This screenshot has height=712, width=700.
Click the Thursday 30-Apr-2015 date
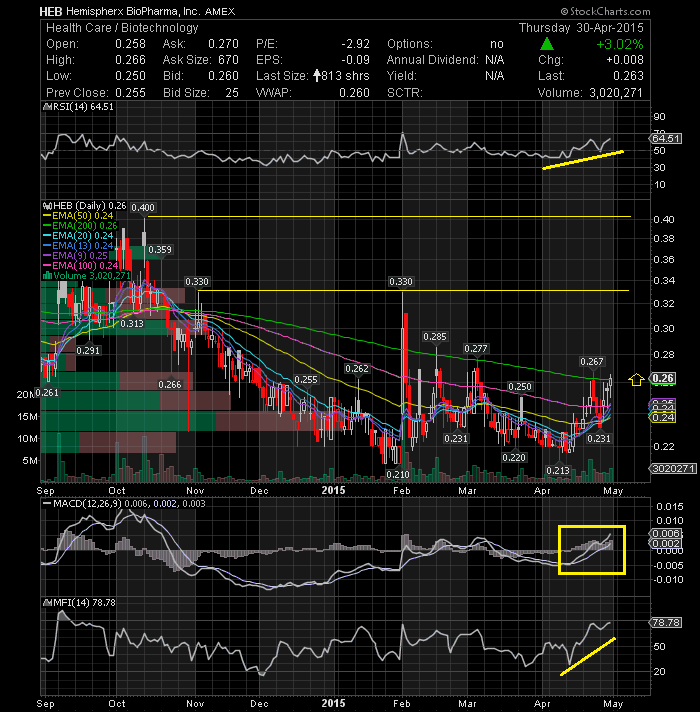(581, 28)
